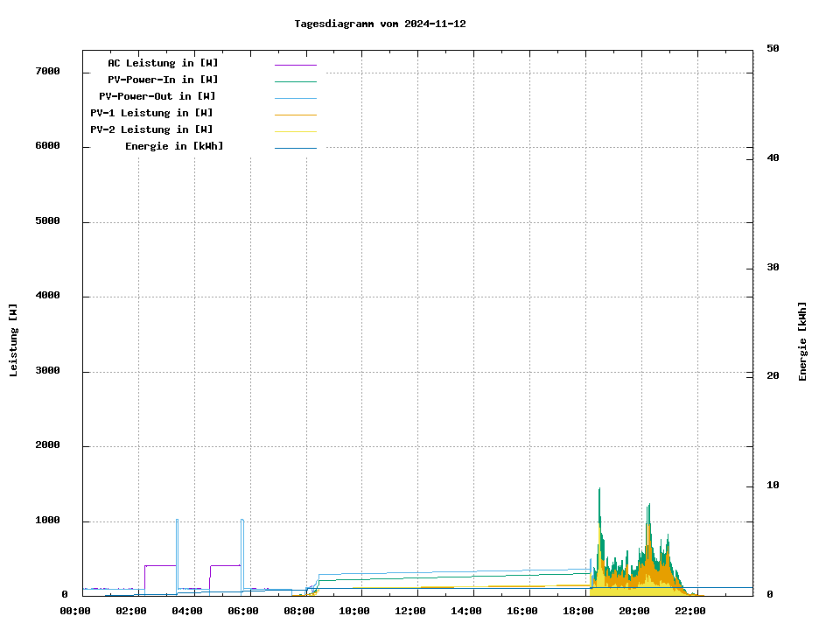The image size is (840, 630).
Task: Click the yellow PV-2 Leistung legend line
Action: pos(295,131)
